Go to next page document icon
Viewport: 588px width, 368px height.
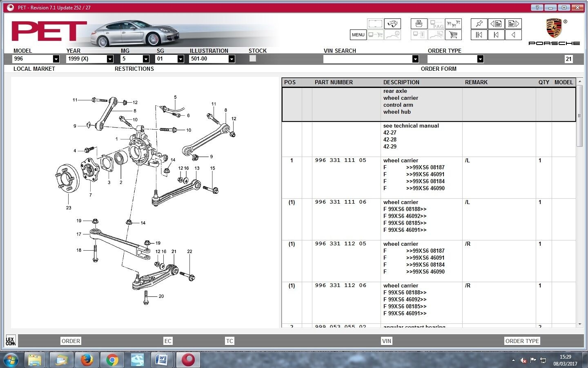[x=513, y=24]
